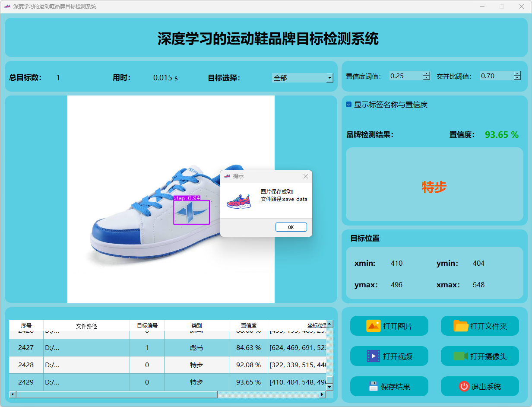Click the film icon for Open Video

[x=373, y=356]
